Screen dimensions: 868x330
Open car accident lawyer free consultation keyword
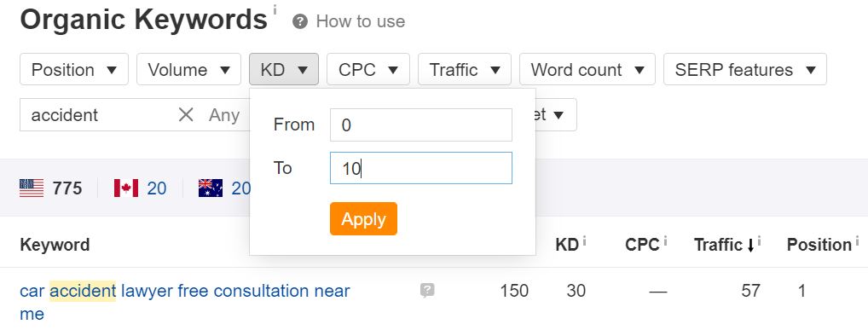(x=185, y=302)
